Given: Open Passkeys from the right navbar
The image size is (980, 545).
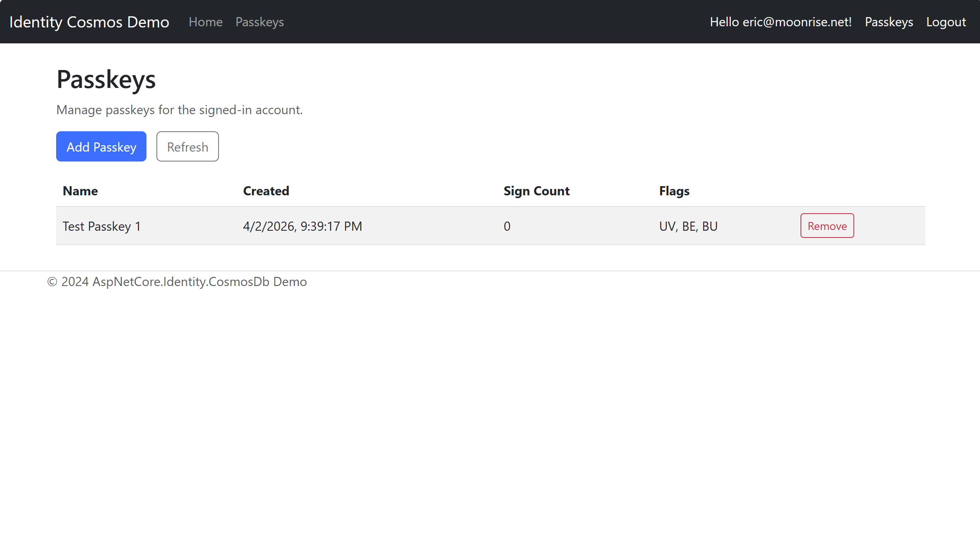Looking at the screenshot, I should point(889,22).
